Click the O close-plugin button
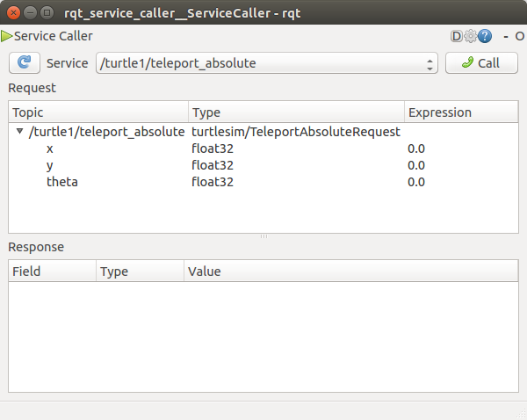527x420 pixels. pyautogui.click(x=519, y=36)
